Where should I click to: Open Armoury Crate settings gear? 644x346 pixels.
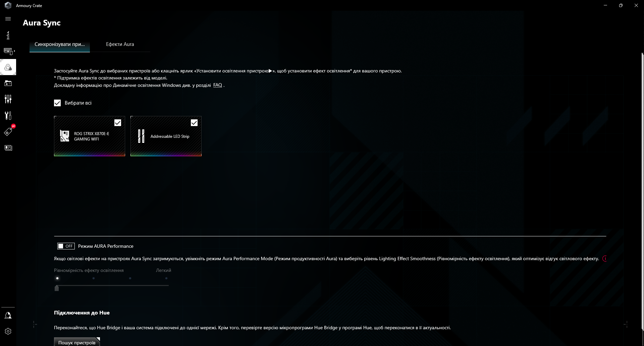tap(8, 331)
